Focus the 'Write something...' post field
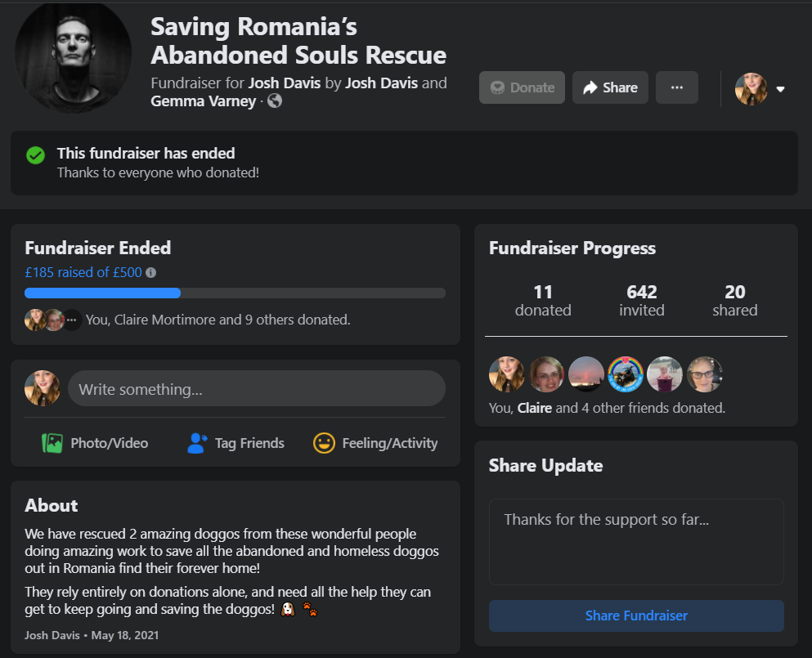812x658 pixels. pos(256,389)
